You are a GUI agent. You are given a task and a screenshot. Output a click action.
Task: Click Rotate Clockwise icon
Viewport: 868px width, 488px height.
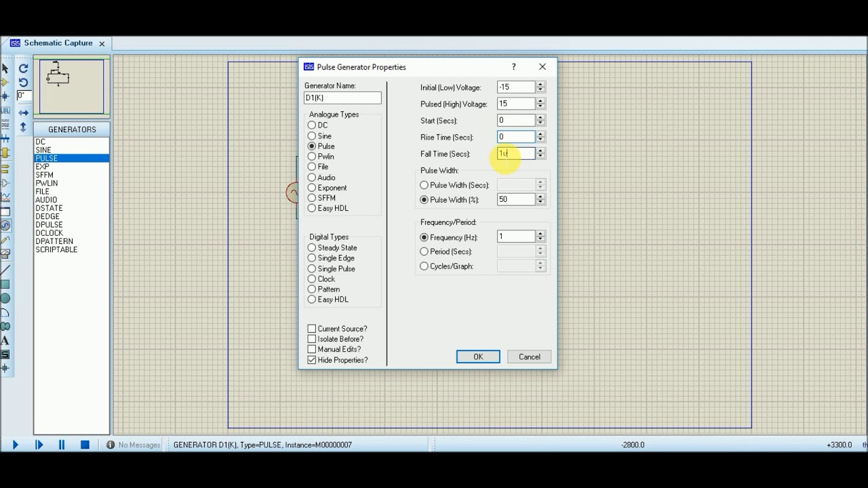coord(23,68)
